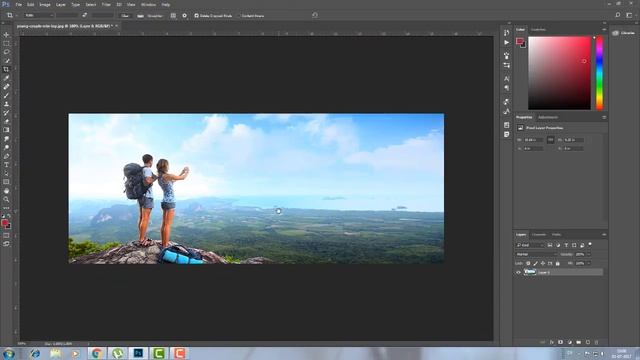Add a layer mask from Layers footer

pyautogui.click(x=560, y=342)
